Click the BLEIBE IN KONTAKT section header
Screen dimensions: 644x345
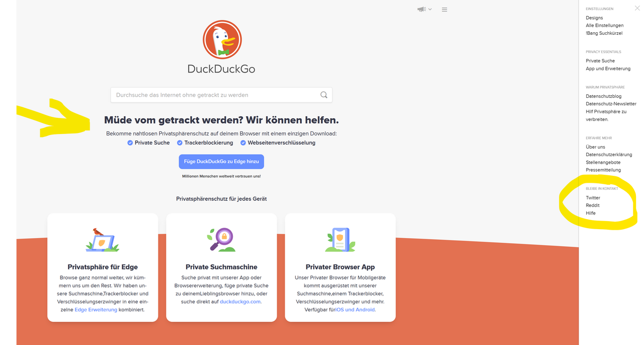pos(602,189)
